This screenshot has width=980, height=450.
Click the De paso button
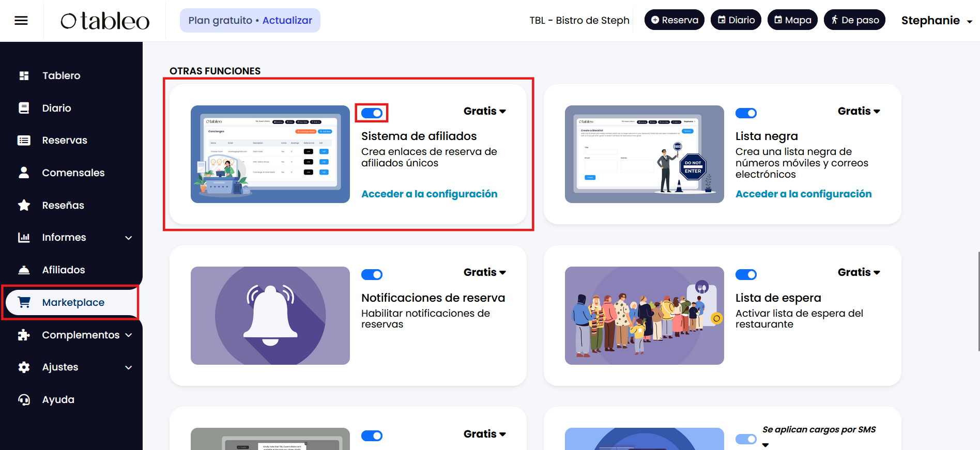854,20
